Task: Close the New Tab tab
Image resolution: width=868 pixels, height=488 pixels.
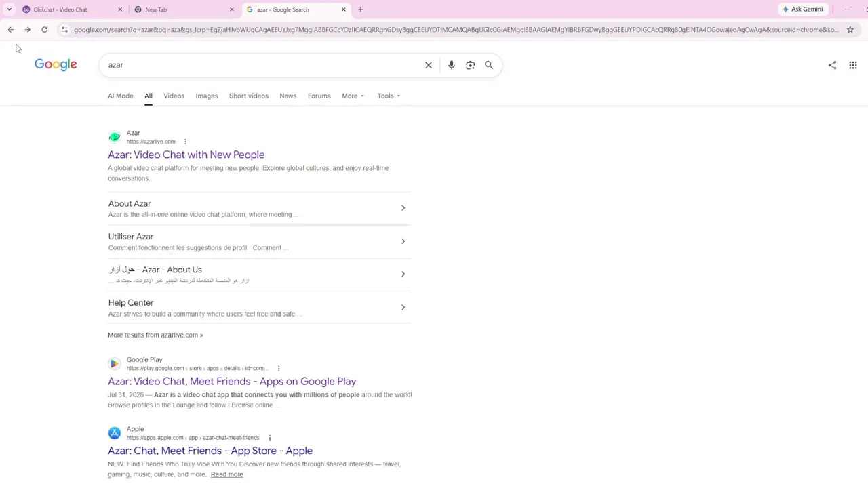Action: coord(232,9)
